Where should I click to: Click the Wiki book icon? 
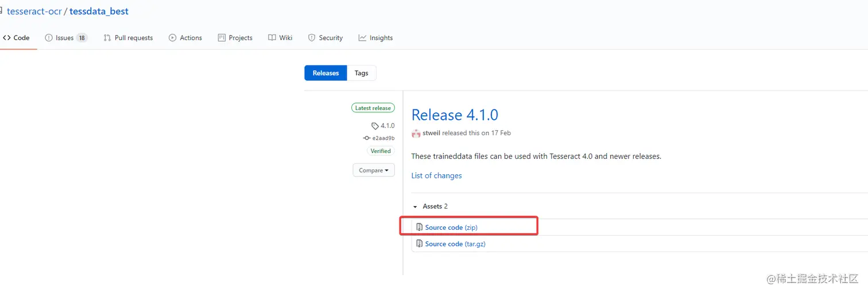pos(272,38)
